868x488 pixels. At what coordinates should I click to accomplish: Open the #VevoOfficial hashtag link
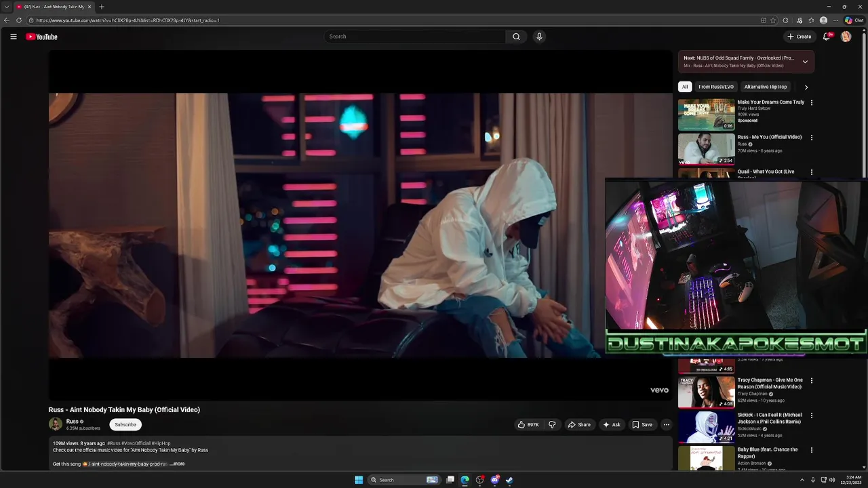[x=136, y=443]
